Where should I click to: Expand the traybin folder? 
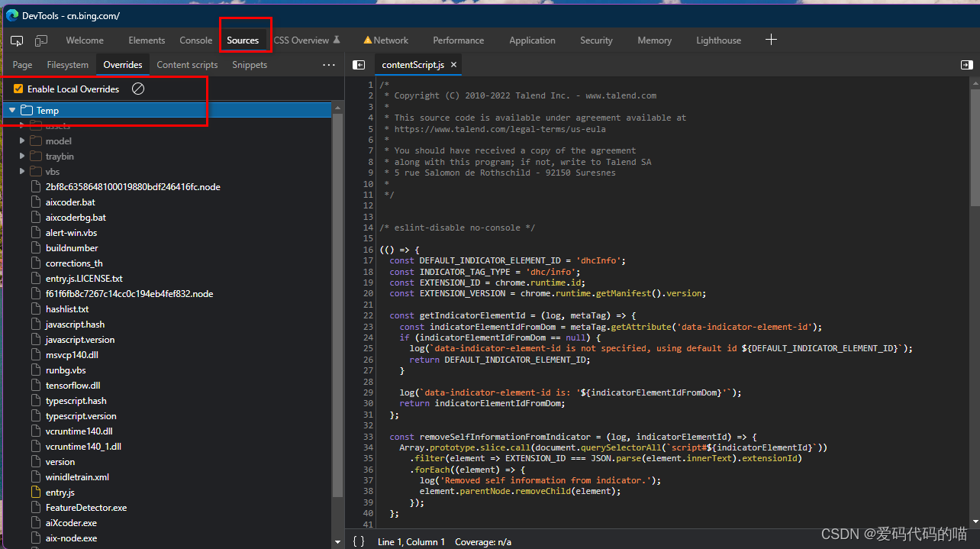tap(22, 157)
